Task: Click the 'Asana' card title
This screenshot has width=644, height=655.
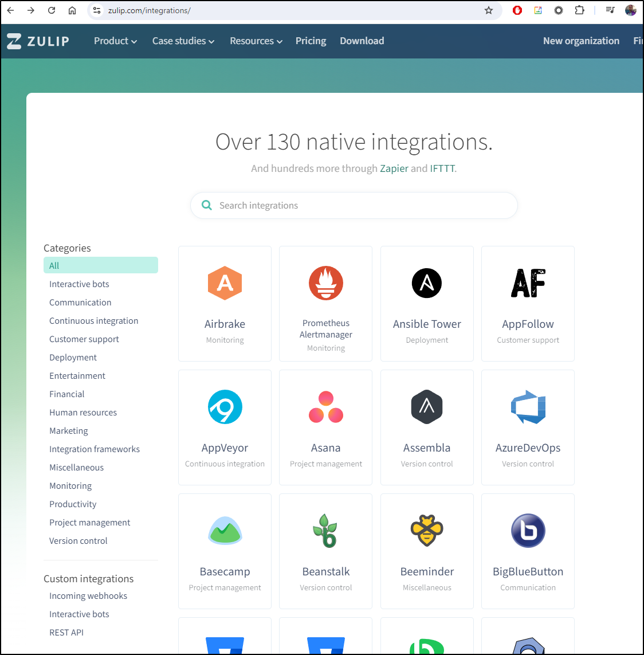Action: (x=326, y=448)
